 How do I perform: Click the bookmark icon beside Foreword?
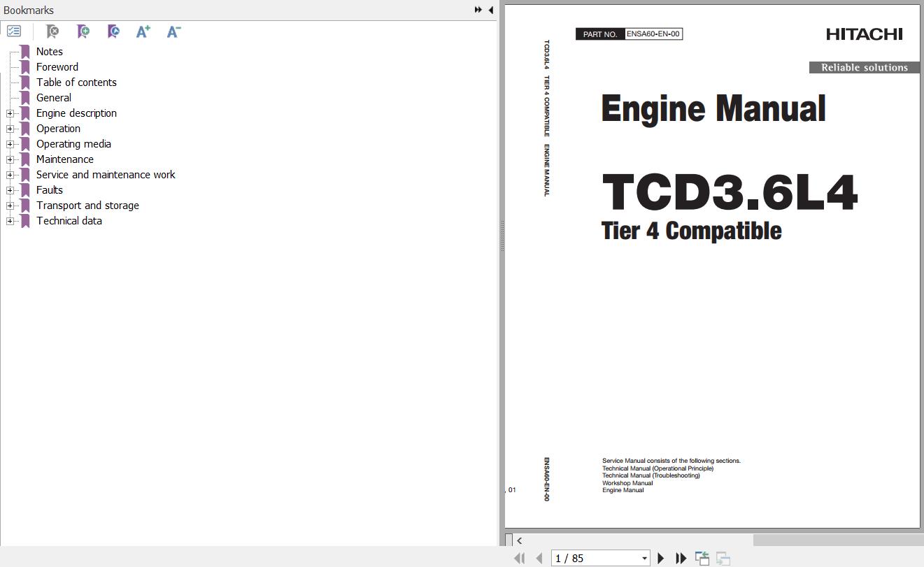25,67
